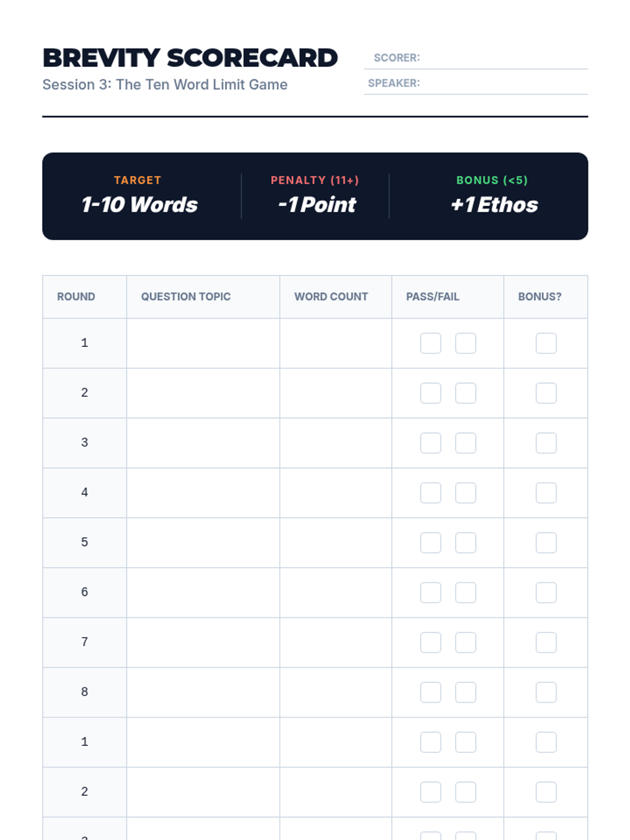
Task: Mark the fail box in round 4
Action: tap(466, 493)
